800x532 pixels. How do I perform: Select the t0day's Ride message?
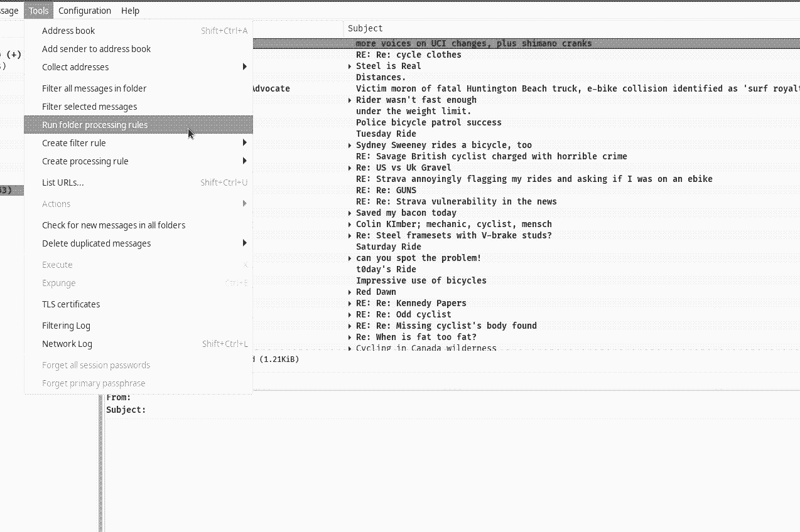[x=386, y=269]
